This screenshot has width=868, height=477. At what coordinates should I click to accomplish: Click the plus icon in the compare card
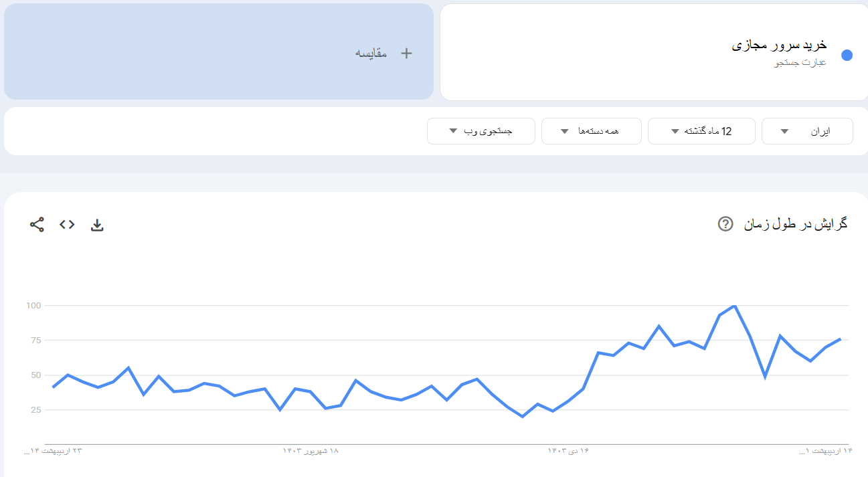coord(406,54)
